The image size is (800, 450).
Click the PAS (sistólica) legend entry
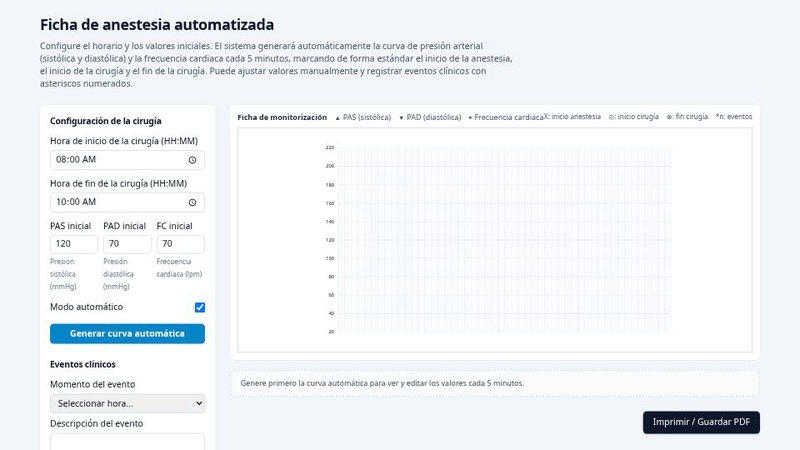click(x=363, y=117)
